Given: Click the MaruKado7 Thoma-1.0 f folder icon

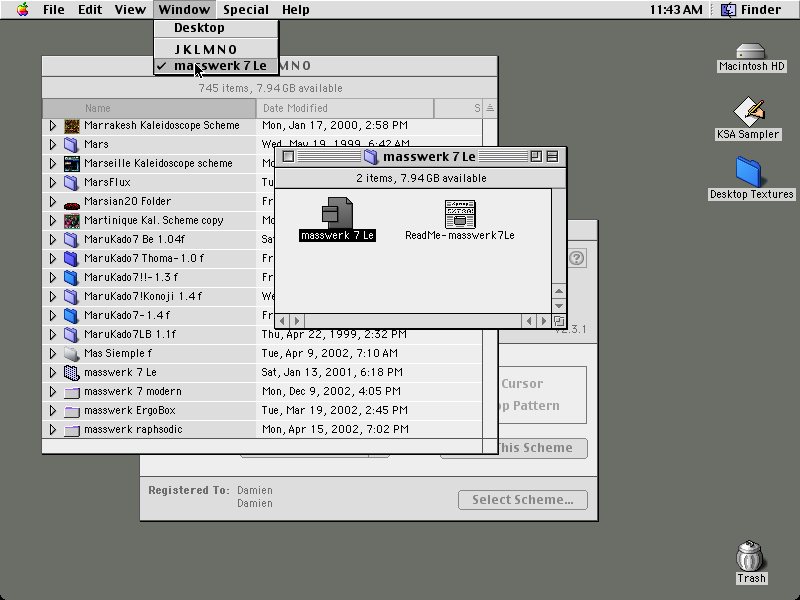Looking at the screenshot, I should 72,259.
